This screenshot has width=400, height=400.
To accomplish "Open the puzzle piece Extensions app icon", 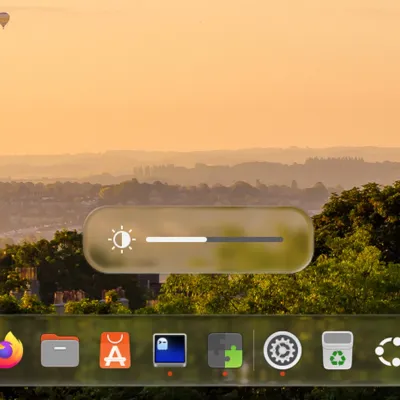I will (x=225, y=350).
